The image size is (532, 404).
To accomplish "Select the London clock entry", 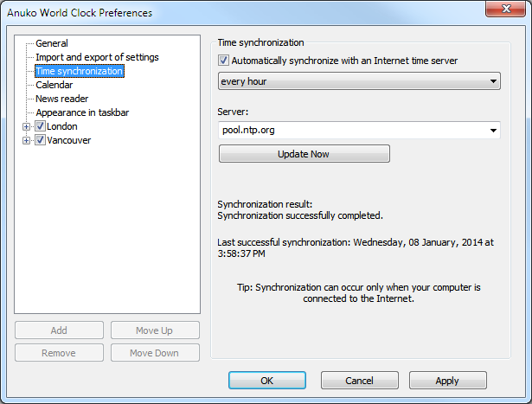I will (x=62, y=126).
